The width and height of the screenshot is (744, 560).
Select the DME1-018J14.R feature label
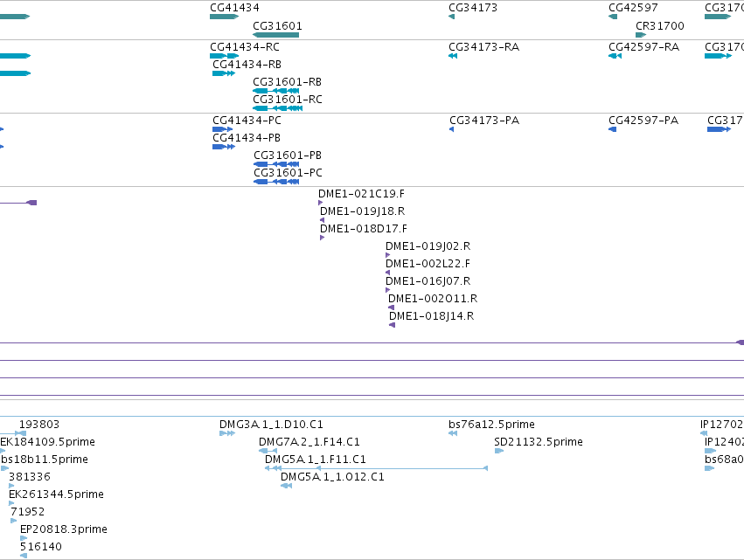431,317
